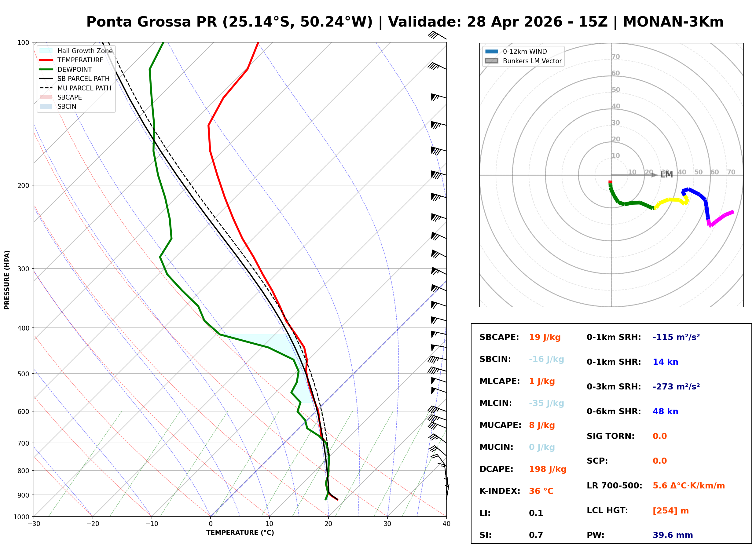Click the 0-6km SHR value 48 kn

pyautogui.click(x=665, y=411)
